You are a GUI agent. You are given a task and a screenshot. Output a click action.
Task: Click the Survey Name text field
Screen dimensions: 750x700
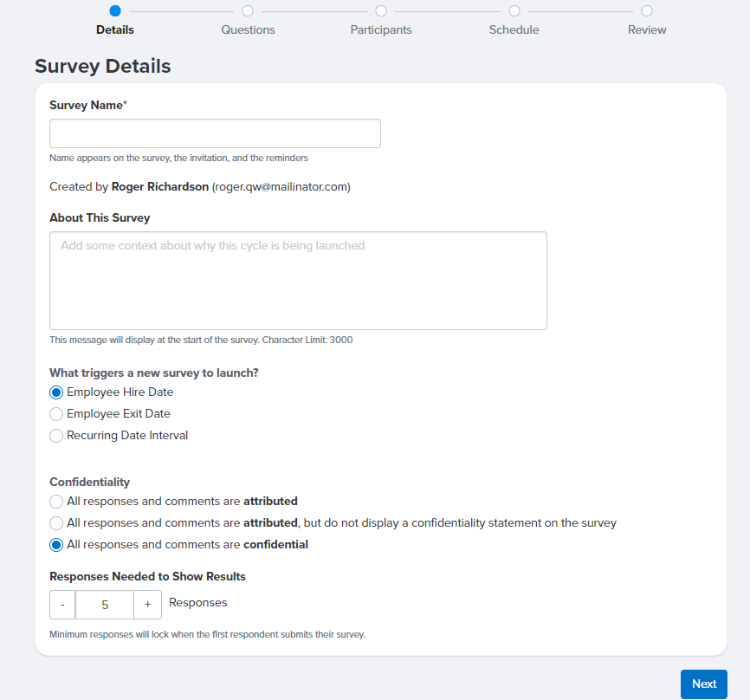(x=215, y=133)
